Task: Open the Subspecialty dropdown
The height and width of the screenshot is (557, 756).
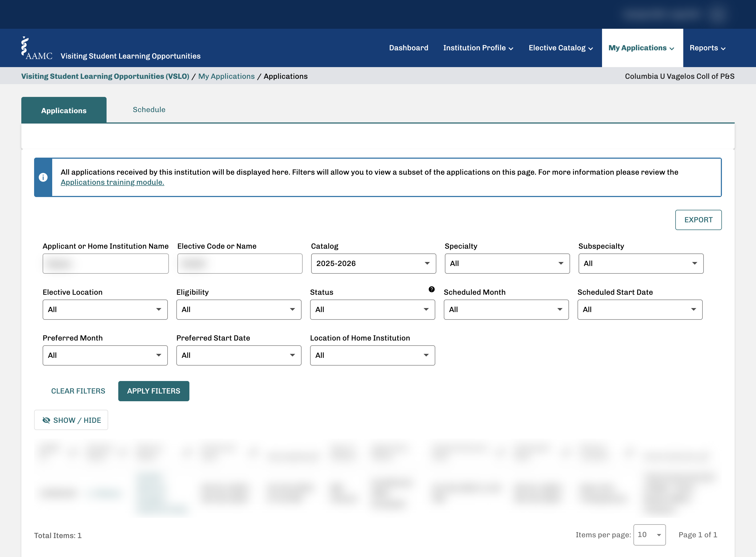Action: pos(641,263)
